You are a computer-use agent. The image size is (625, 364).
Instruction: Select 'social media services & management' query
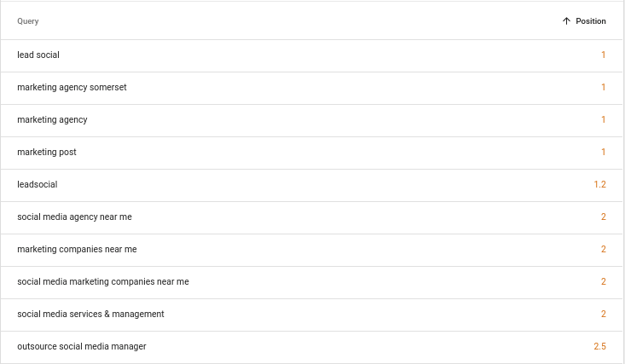coord(90,315)
